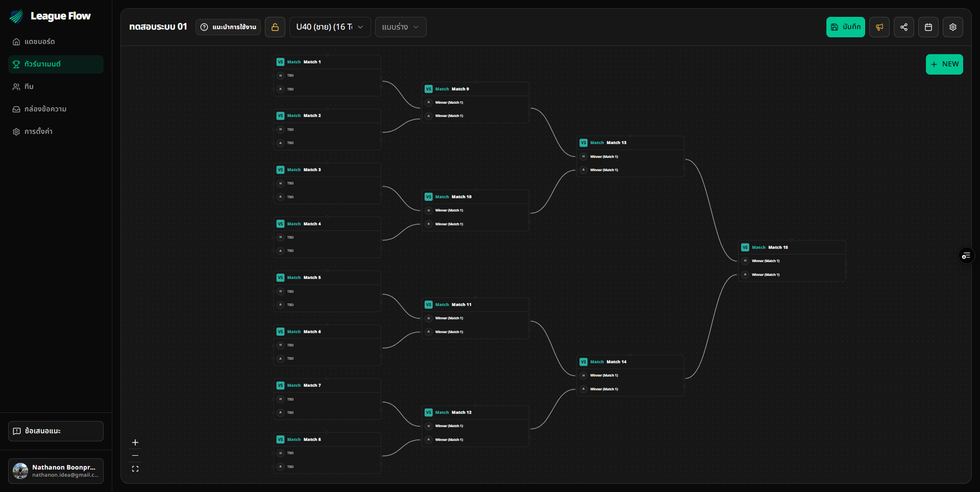980x492 pixels.
Task: Select the Match 6 title text
Action: (x=312, y=332)
